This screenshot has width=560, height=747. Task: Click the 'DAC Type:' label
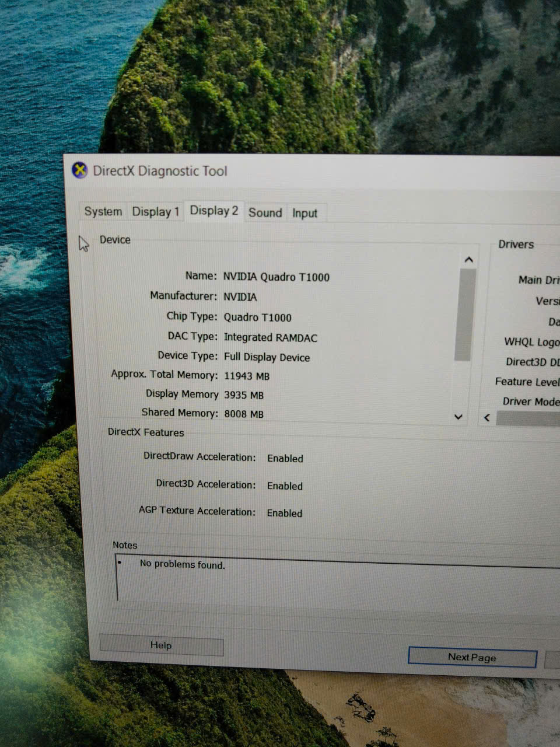click(192, 336)
